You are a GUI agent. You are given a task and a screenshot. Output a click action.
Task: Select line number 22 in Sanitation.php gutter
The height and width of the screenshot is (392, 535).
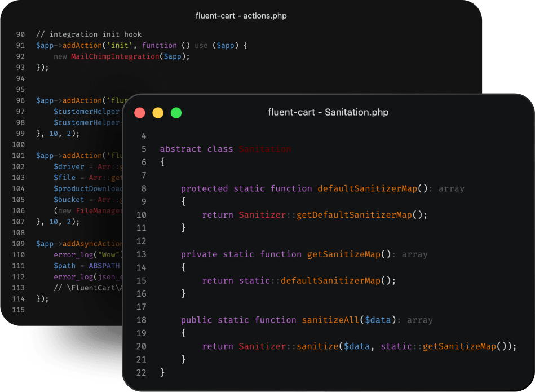click(141, 372)
